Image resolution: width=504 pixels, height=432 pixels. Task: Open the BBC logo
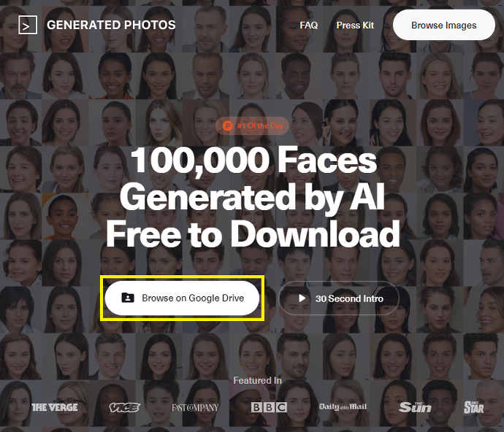tap(269, 408)
